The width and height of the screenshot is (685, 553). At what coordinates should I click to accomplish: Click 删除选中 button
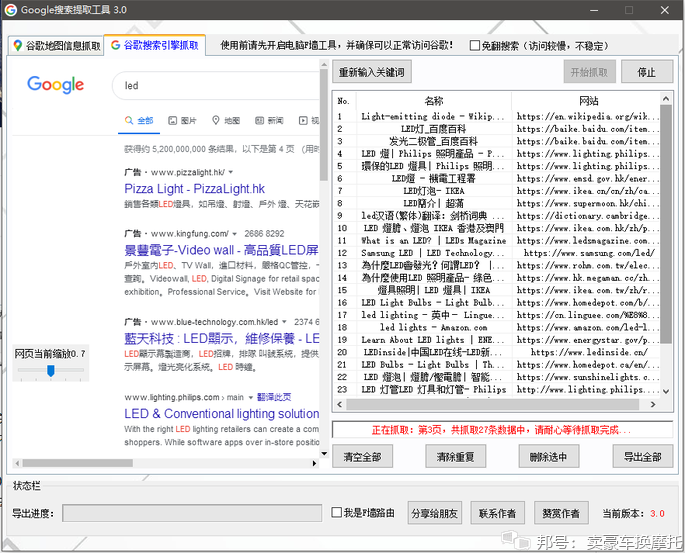pos(549,457)
